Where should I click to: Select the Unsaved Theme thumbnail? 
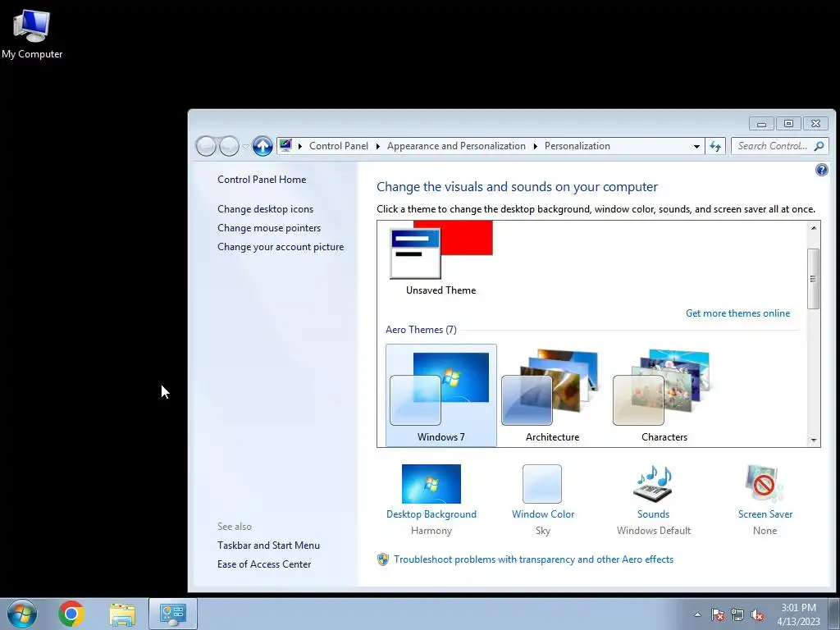point(441,258)
